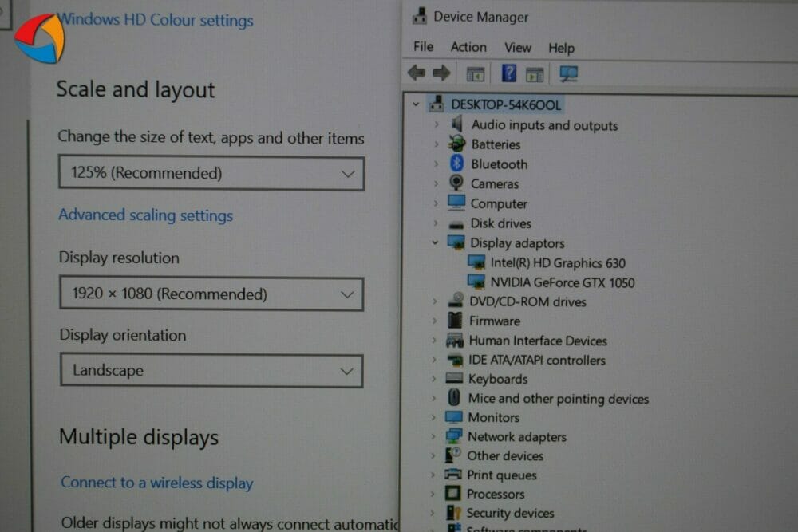
Task: Click the Show/Hide Console Tree toolbar icon
Action: 476,74
